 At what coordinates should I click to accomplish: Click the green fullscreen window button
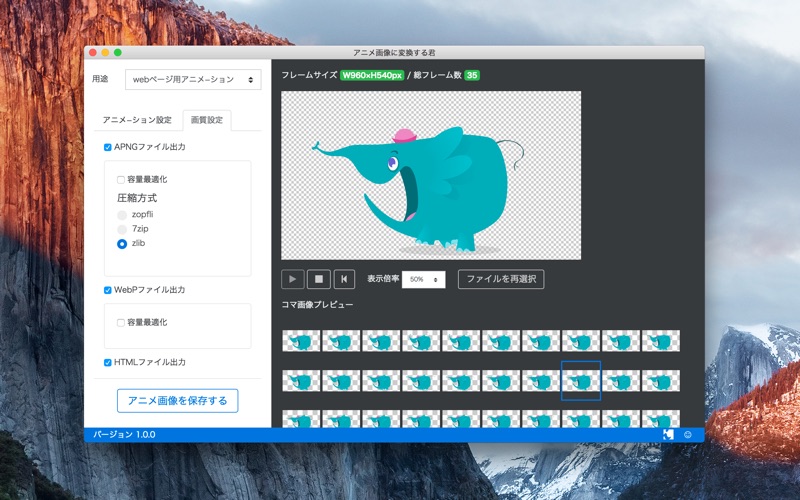(x=118, y=53)
